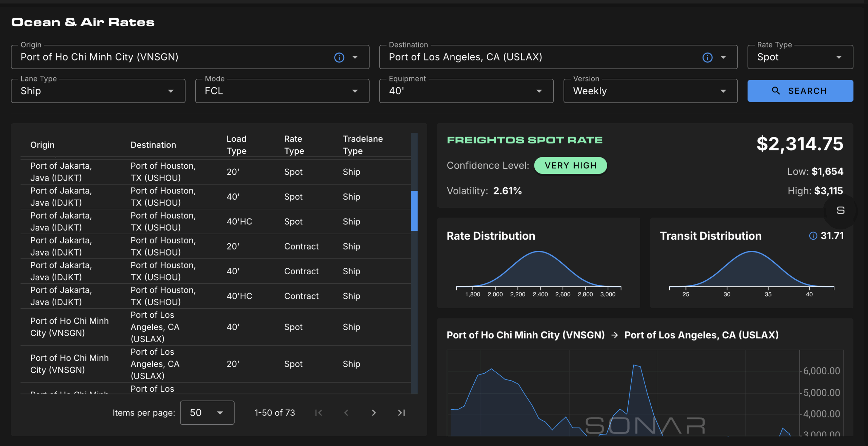Click the Destination field info icon
The height and width of the screenshot is (446, 868).
707,57
